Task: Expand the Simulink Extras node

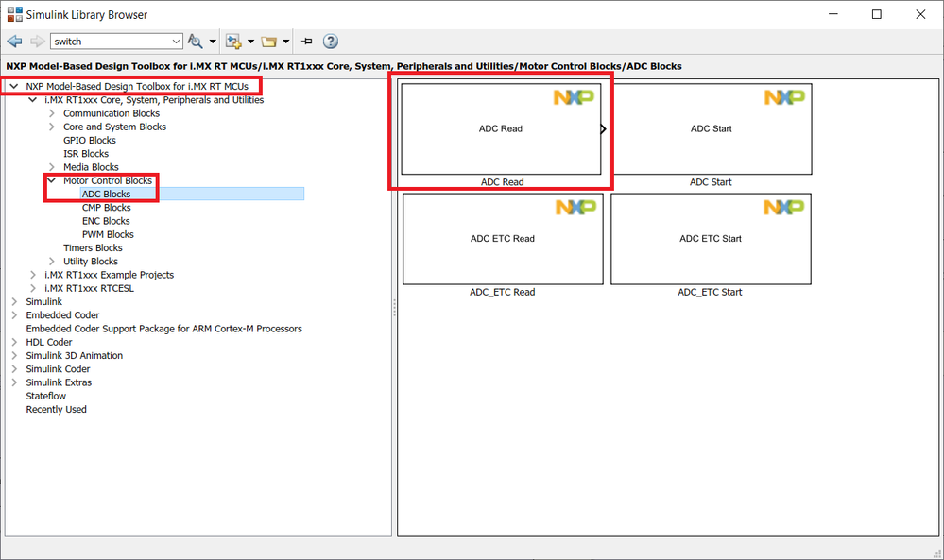Action: coord(14,382)
